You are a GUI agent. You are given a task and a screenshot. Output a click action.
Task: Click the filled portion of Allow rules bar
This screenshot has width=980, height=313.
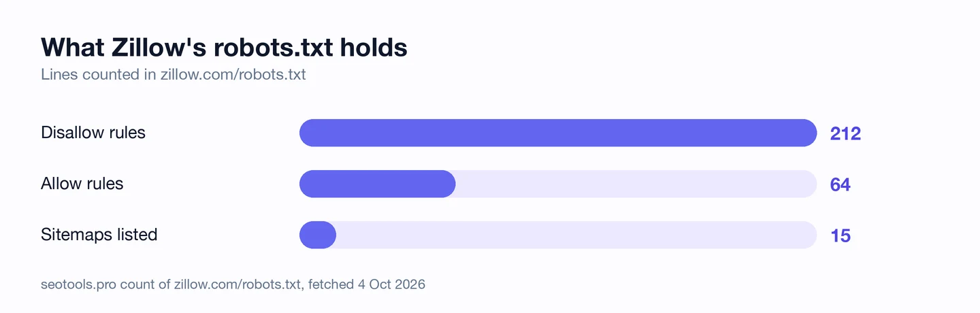tap(378, 184)
